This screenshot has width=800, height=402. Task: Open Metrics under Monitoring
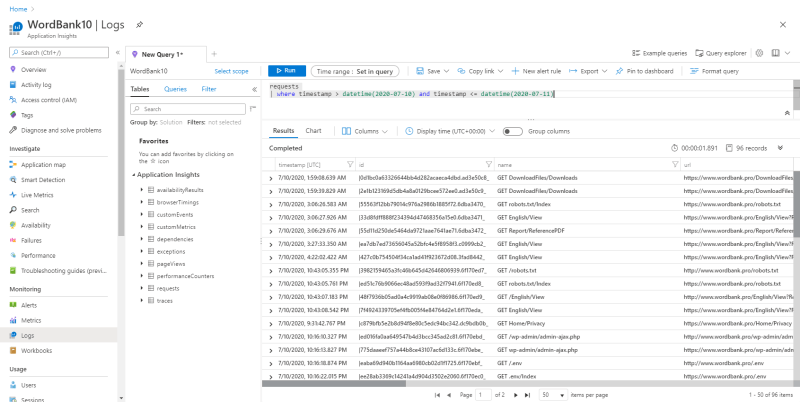click(31, 320)
